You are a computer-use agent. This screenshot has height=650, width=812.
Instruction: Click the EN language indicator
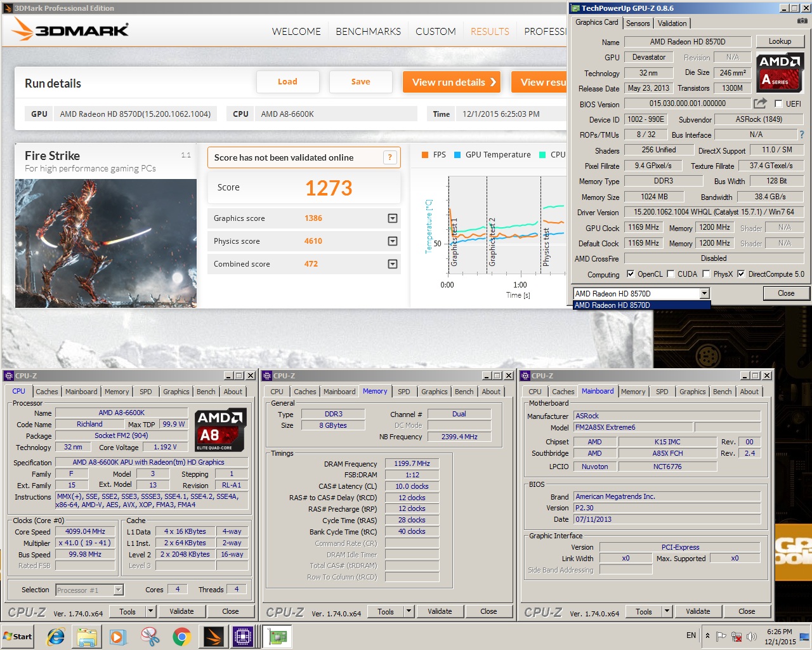click(x=691, y=635)
